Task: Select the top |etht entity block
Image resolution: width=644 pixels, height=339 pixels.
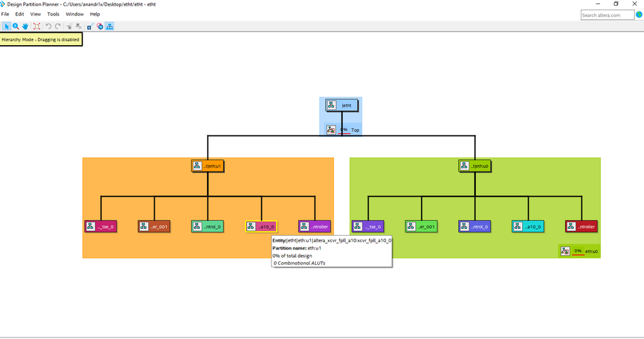Action: click(342, 106)
